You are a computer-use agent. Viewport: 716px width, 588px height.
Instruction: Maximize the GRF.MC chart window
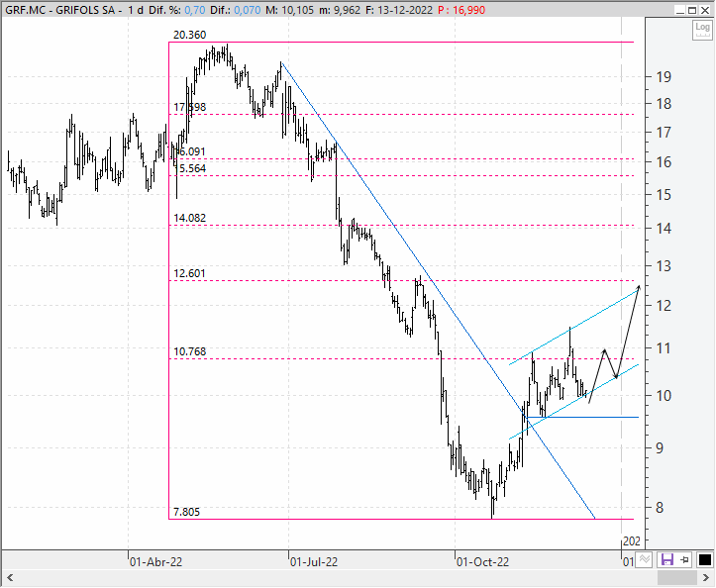(x=692, y=10)
